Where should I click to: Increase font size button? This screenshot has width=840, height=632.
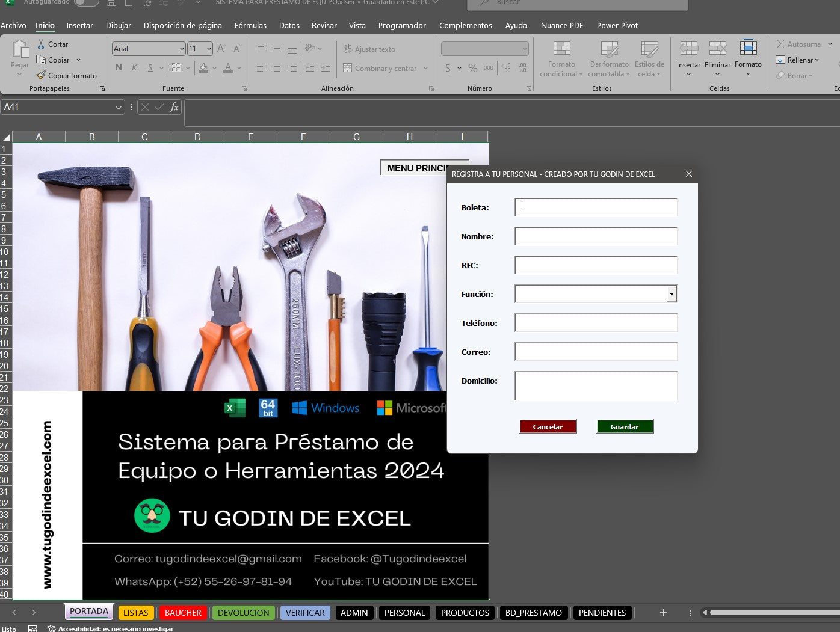click(x=221, y=49)
